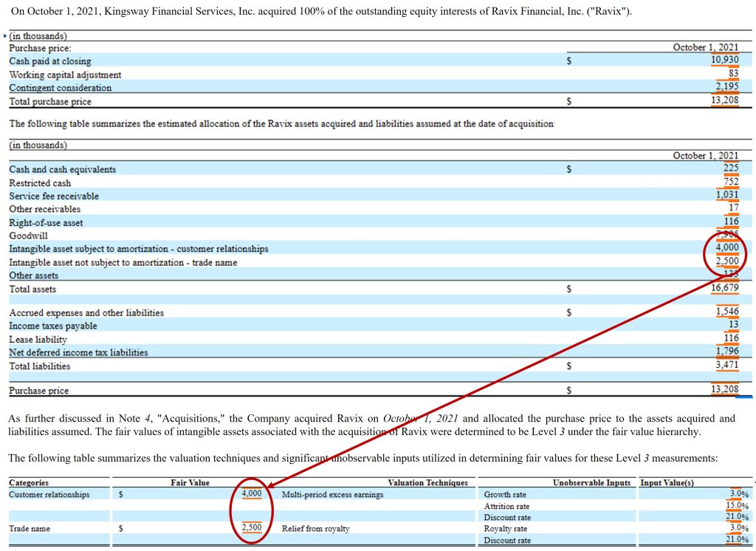Select the "Total liabilities" label
Viewport: 756px width, 551px height.
click(40, 366)
